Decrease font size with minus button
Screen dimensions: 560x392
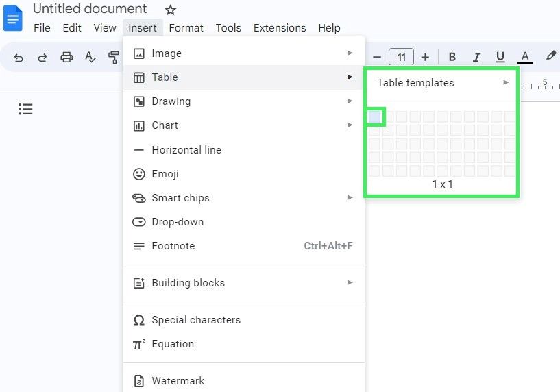(377, 57)
